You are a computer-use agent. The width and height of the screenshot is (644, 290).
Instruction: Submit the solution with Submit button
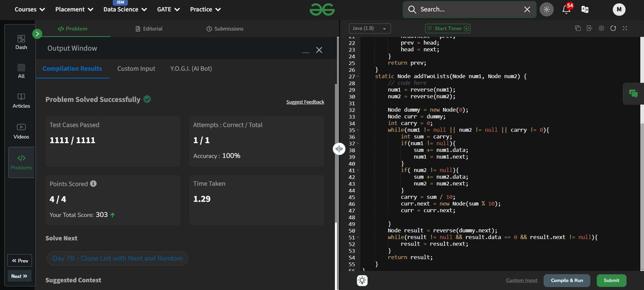click(x=611, y=280)
